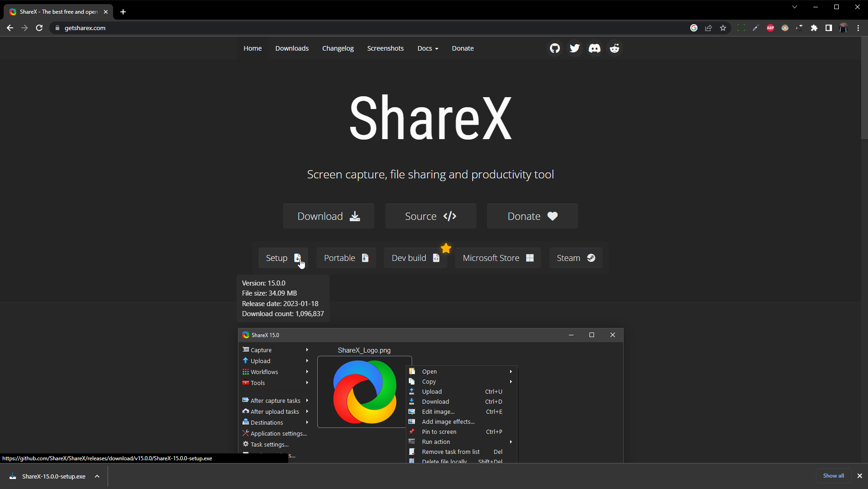Screen dimensions: 868x489
Task: Select Destinations in the ShareX sidebar
Action: click(x=266, y=422)
